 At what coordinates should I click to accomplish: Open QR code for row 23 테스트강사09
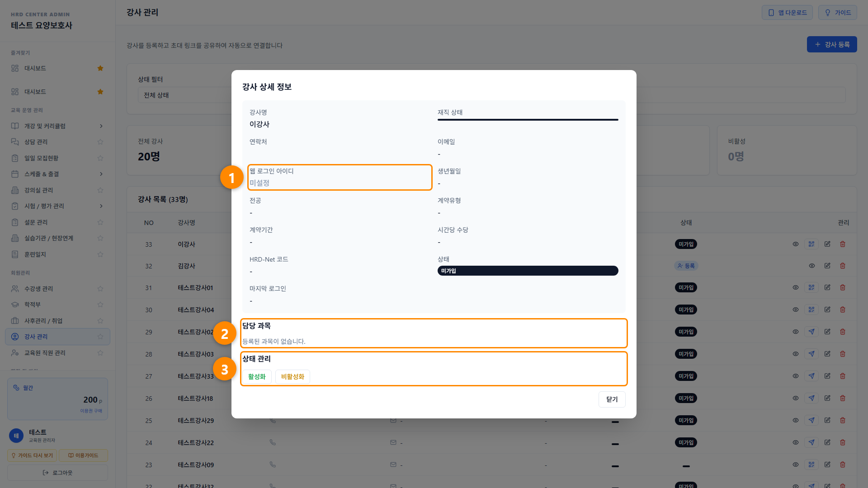tap(811, 465)
